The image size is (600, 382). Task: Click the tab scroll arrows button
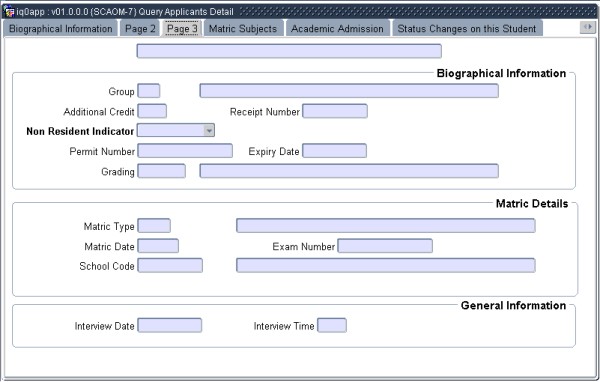[x=587, y=27]
